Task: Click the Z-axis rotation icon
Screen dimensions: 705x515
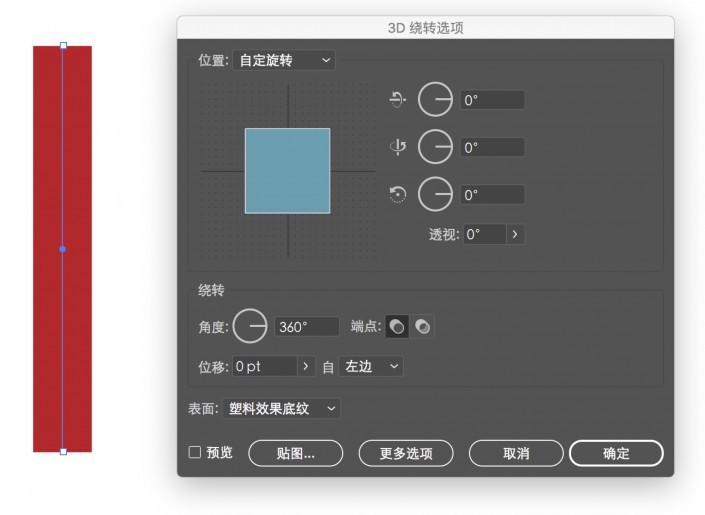Action: pyautogui.click(x=398, y=195)
